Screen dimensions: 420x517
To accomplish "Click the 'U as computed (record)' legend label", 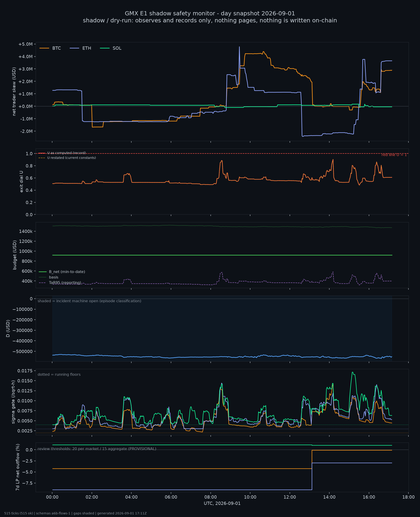I will tap(66, 153).
